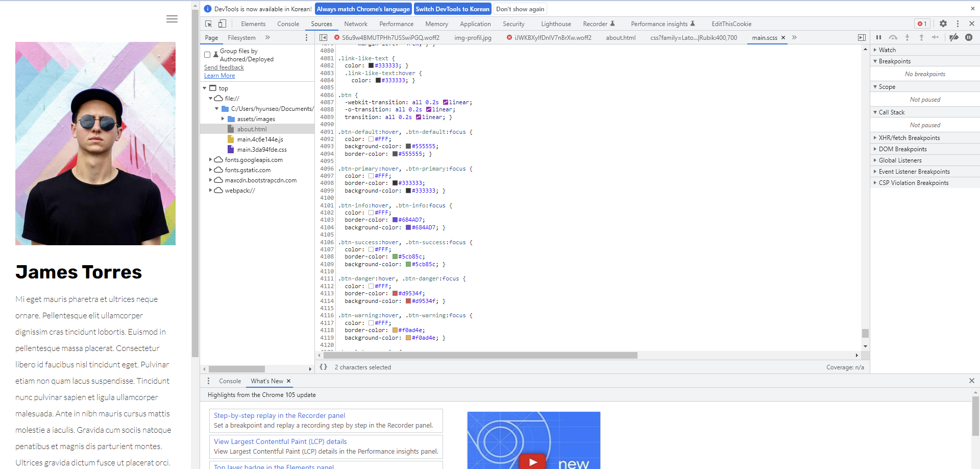Click the hamburger menu on the webpage
This screenshot has height=469, width=980.
pos(172,19)
